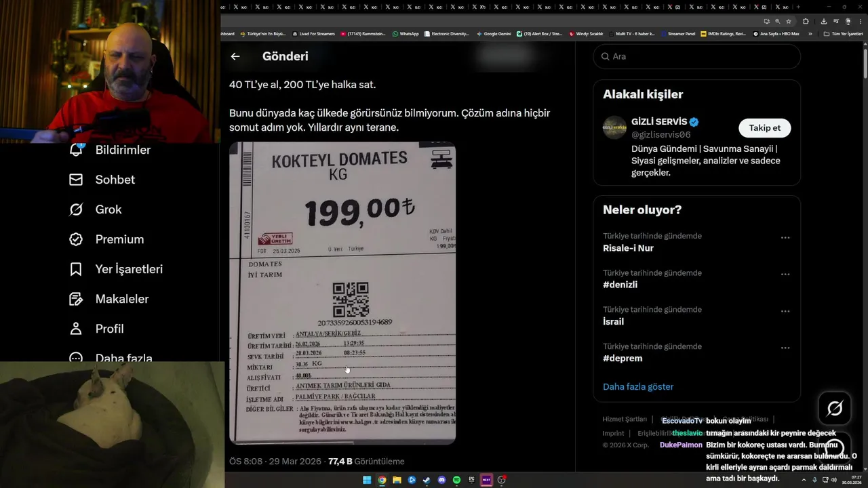Open more options for Risale-i Nur trend
868x488 pixels.
point(785,238)
